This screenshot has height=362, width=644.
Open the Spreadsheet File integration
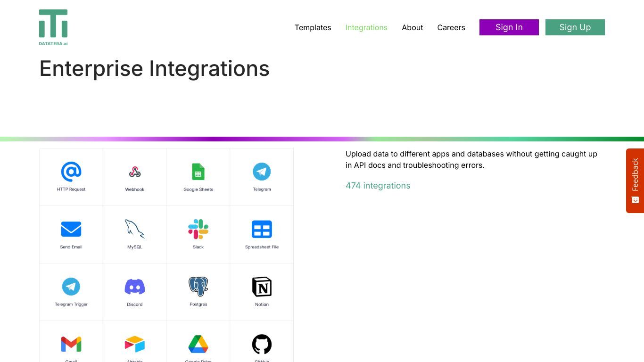click(262, 234)
